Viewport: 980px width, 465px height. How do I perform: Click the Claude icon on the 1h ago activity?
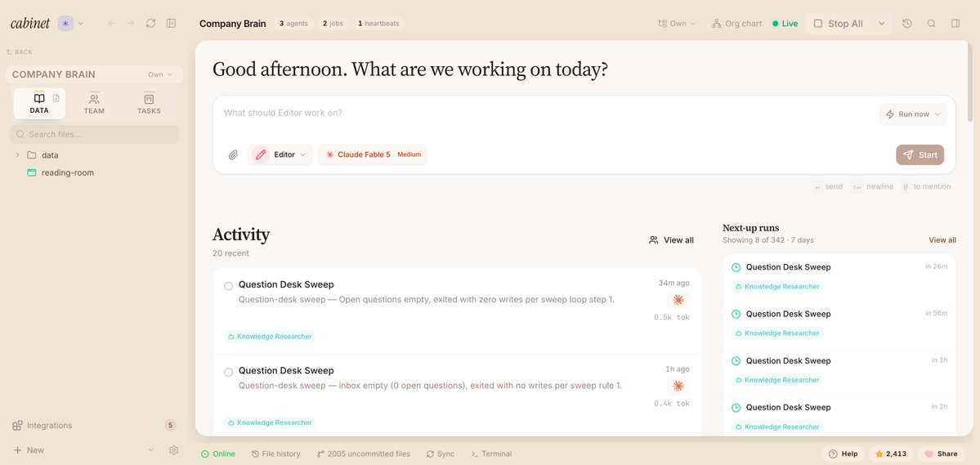(x=678, y=387)
